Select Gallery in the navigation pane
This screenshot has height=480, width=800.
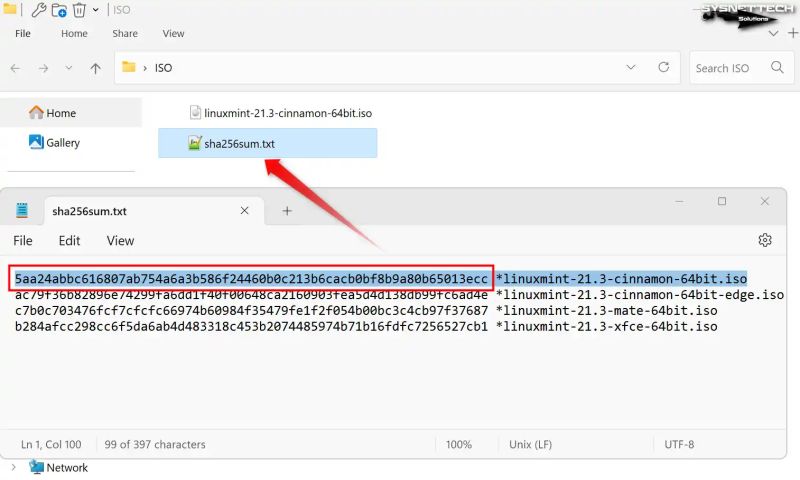pos(54,142)
